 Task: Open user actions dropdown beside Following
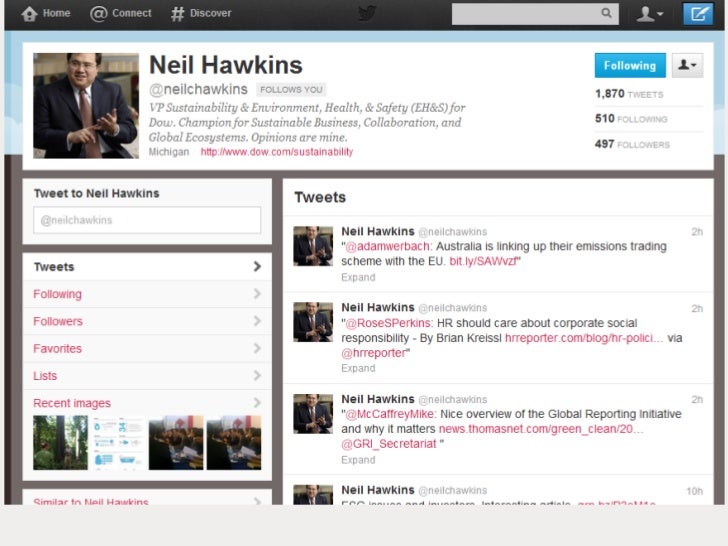687,65
